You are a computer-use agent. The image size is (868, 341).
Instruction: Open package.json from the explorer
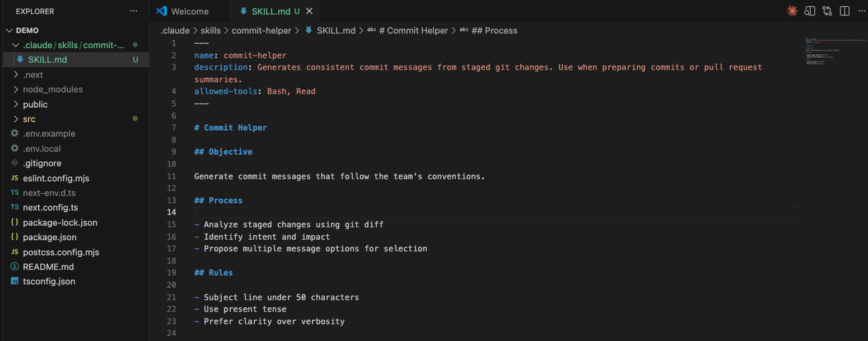tap(49, 237)
